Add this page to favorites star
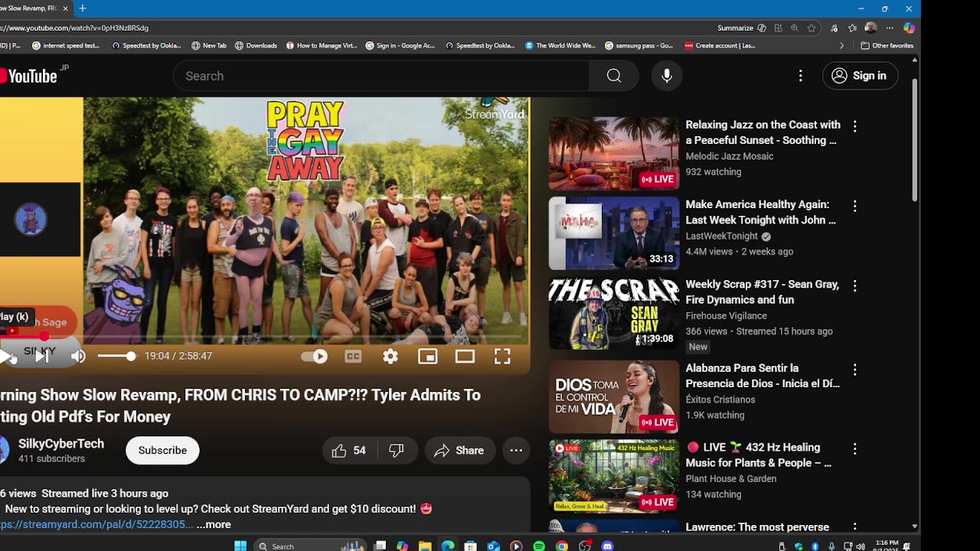980x551 pixels. (x=812, y=28)
